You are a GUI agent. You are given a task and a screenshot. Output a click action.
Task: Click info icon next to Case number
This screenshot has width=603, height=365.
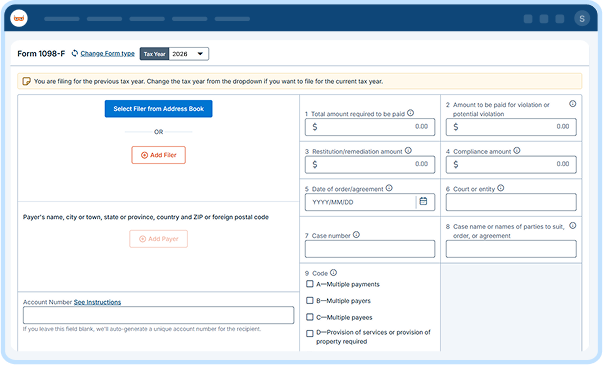pos(356,235)
